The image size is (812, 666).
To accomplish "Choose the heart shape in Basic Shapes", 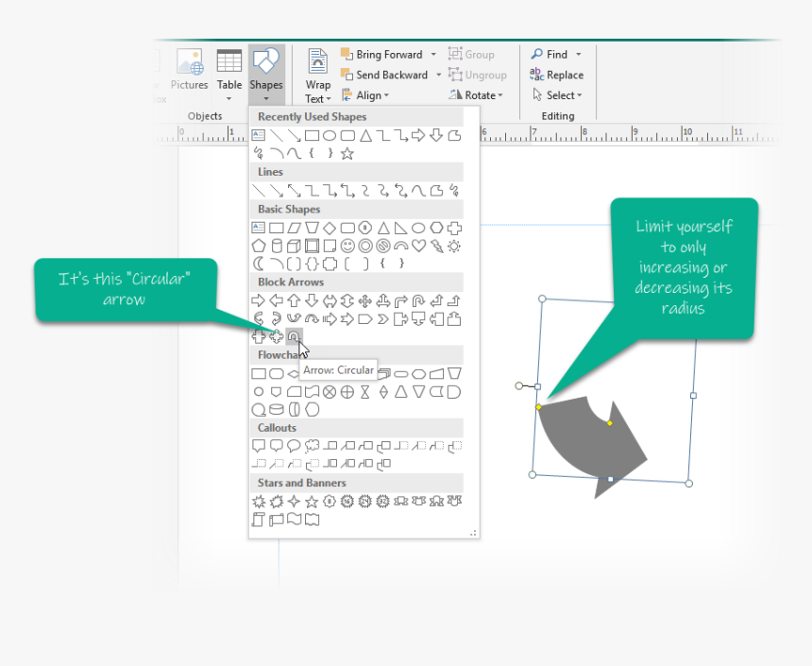I will (419, 246).
